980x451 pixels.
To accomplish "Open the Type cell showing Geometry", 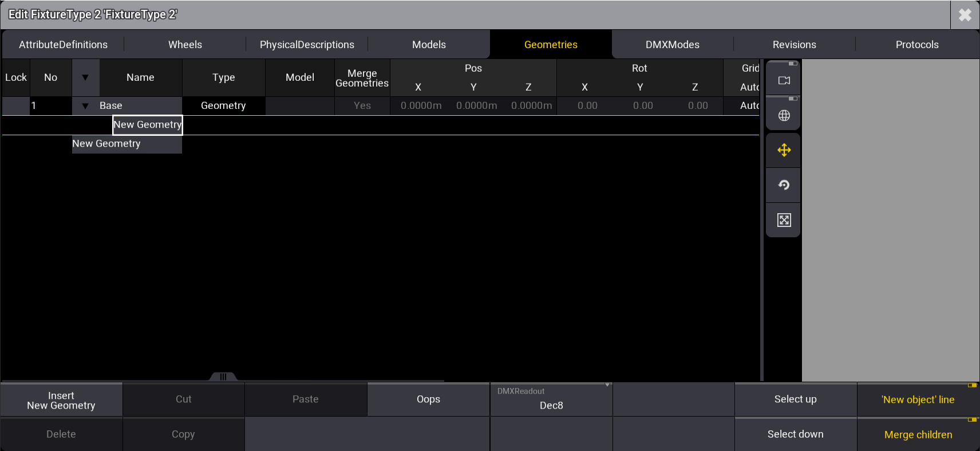I will (x=223, y=105).
